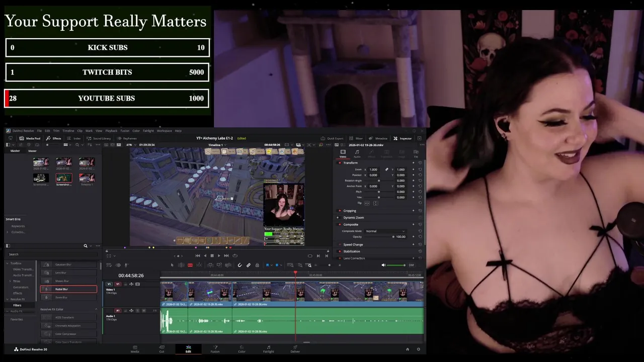Click the DIM audio button
This screenshot has width=644, height=362.
tap(411, 265)
